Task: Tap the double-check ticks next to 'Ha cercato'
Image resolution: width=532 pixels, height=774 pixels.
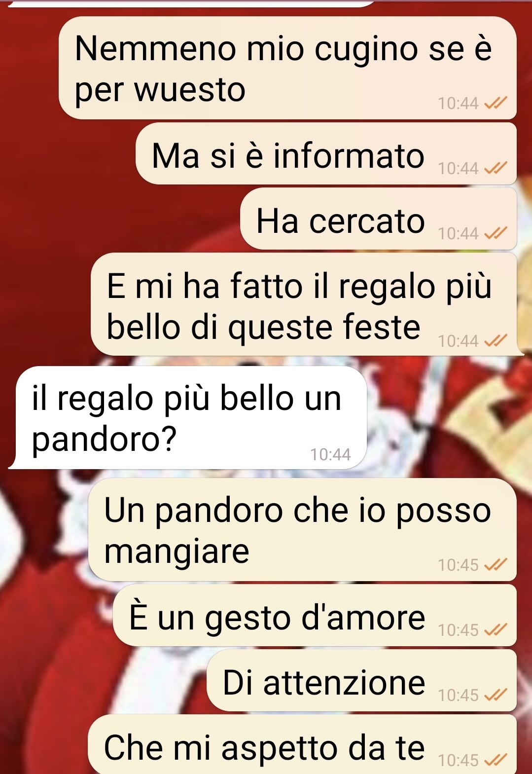Action: click(496, 233)
